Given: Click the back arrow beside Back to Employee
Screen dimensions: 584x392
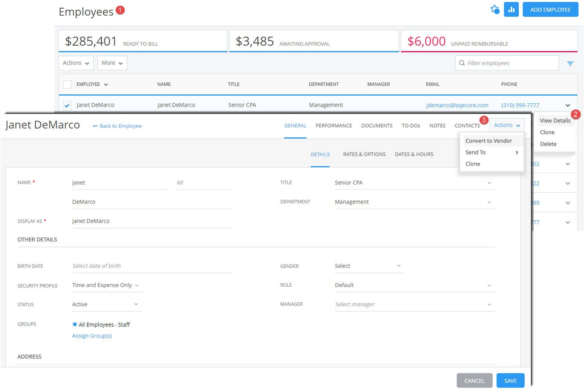Looking at the screenshot, I should coord(95,126).
